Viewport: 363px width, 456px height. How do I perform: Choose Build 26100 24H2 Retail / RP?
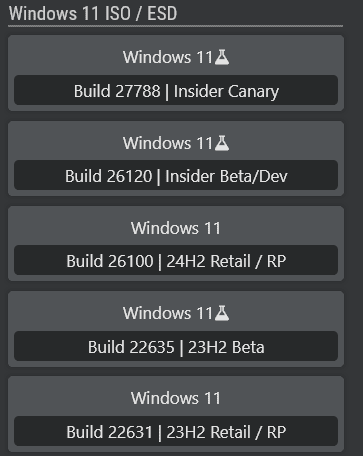176,260
